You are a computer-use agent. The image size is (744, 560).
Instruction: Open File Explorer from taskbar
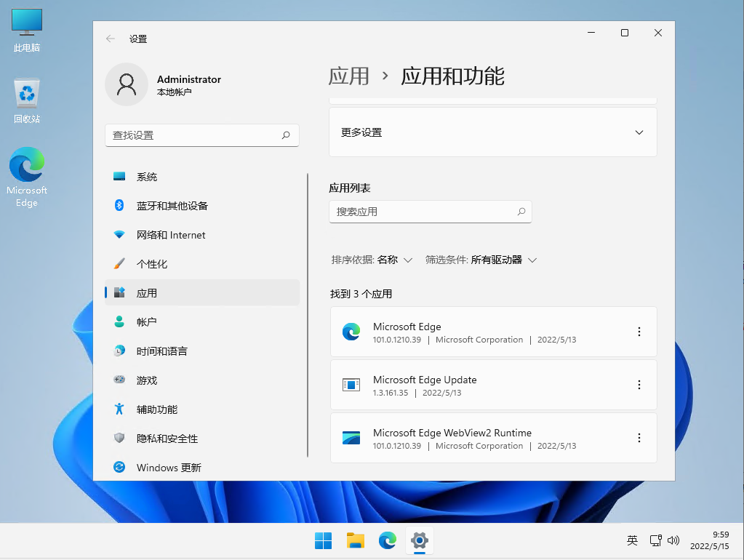tap(356, 540)
